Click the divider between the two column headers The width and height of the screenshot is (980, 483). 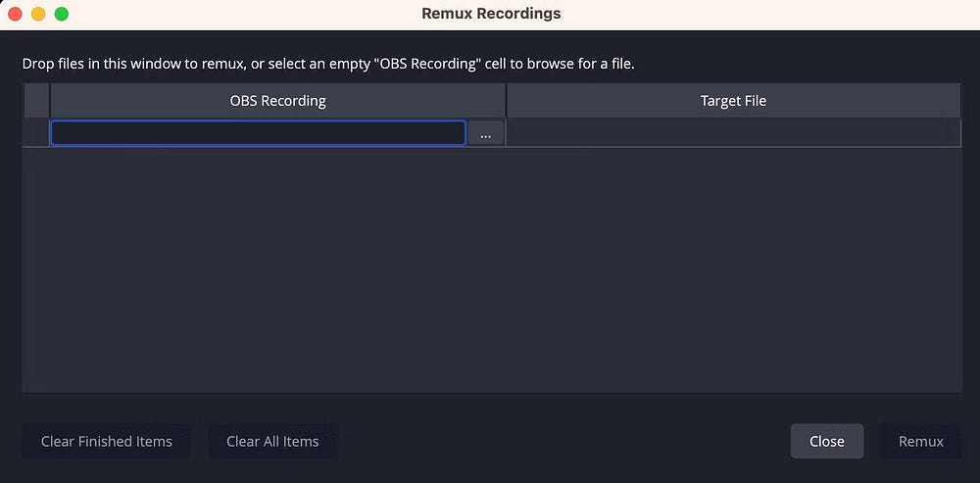pyautogui.click(x=506, y=101)
